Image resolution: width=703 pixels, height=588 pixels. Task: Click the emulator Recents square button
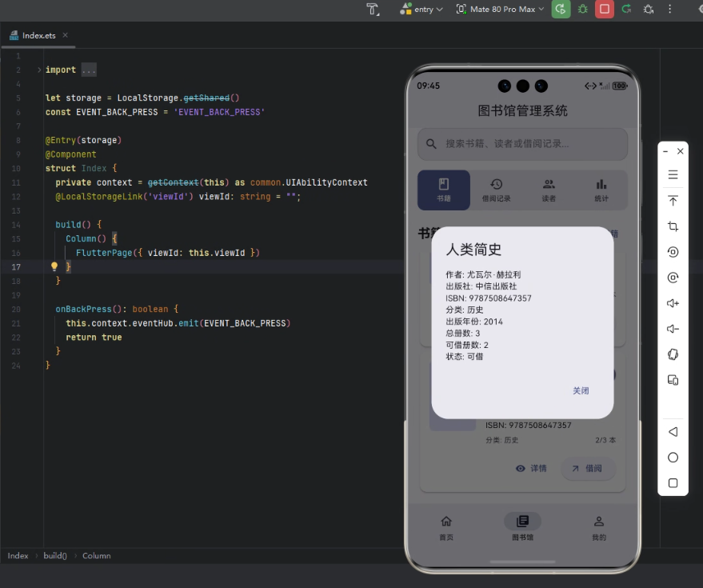(x=673, y=483)
